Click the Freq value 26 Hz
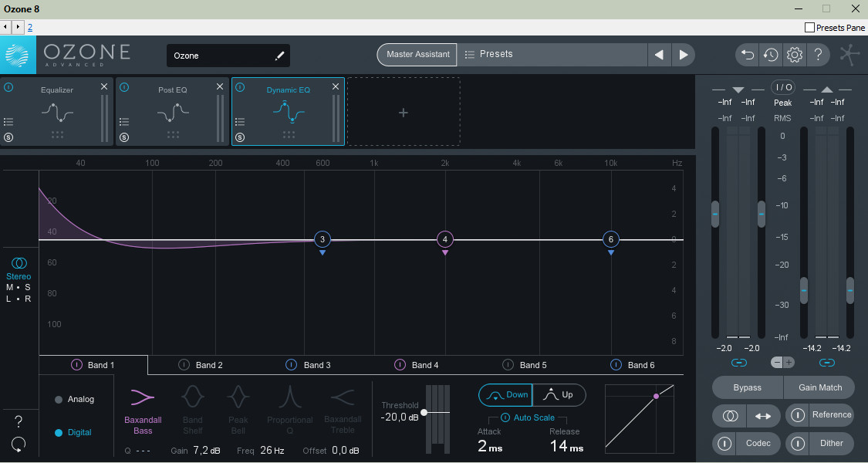The image size is (868, 463). pos(272,450)
